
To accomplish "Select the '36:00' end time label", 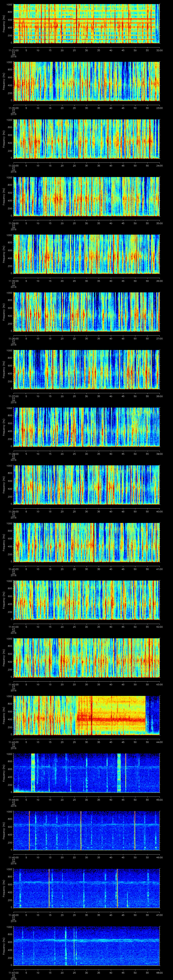I will (x=160, y=281).
